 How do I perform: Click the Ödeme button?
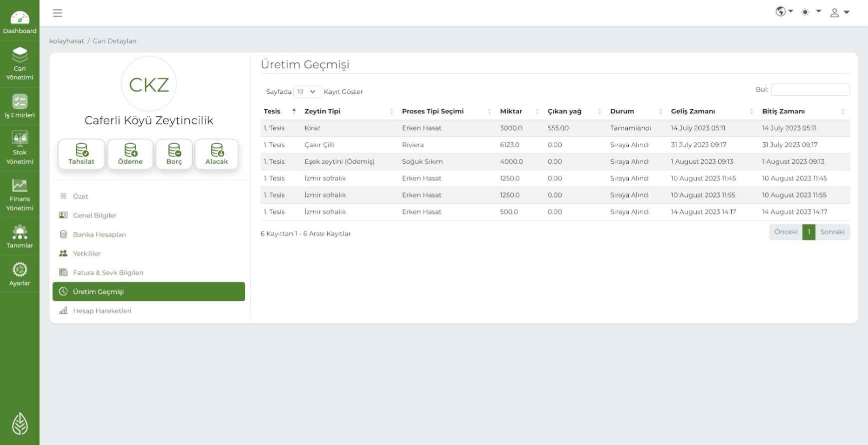(x=130, y=154)
